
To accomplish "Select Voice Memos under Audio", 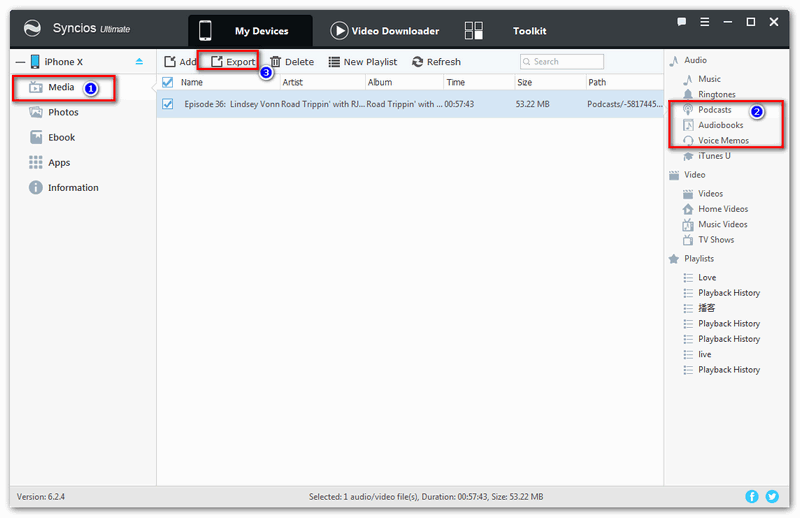I will [716, 140].
